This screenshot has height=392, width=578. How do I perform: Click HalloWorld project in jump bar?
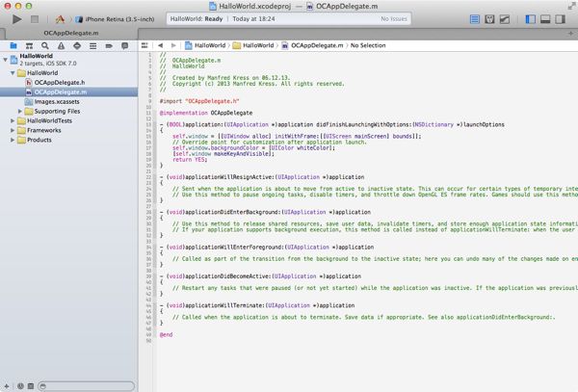[x=205, y=45]
